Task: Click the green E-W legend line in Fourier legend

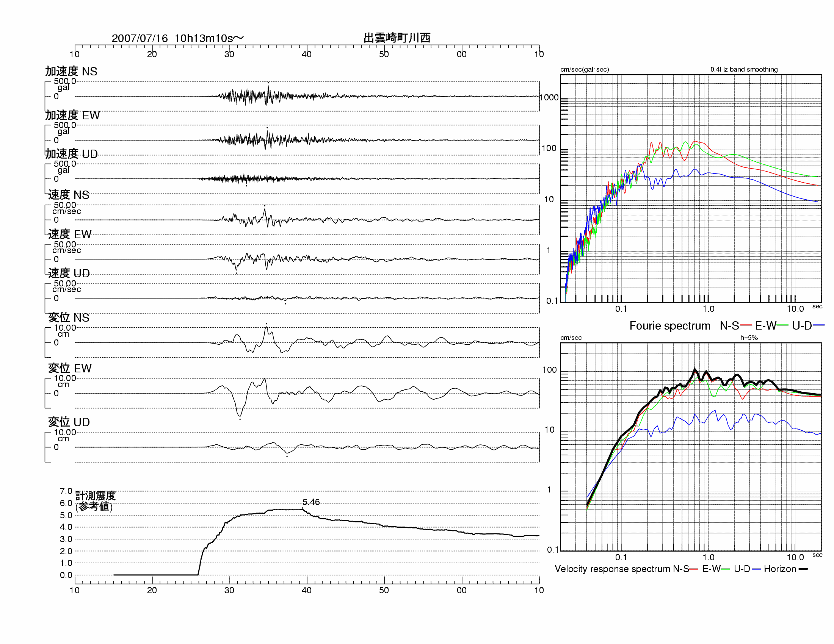Action: tap(783, 325)
